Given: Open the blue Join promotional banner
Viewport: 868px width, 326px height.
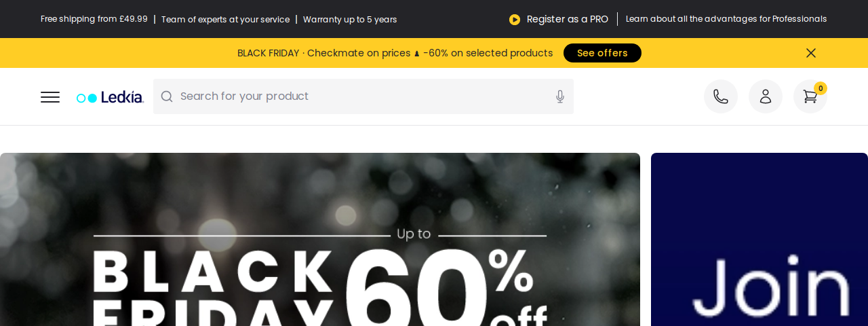Looking at the screenshot, I should [x=759, y=239].
